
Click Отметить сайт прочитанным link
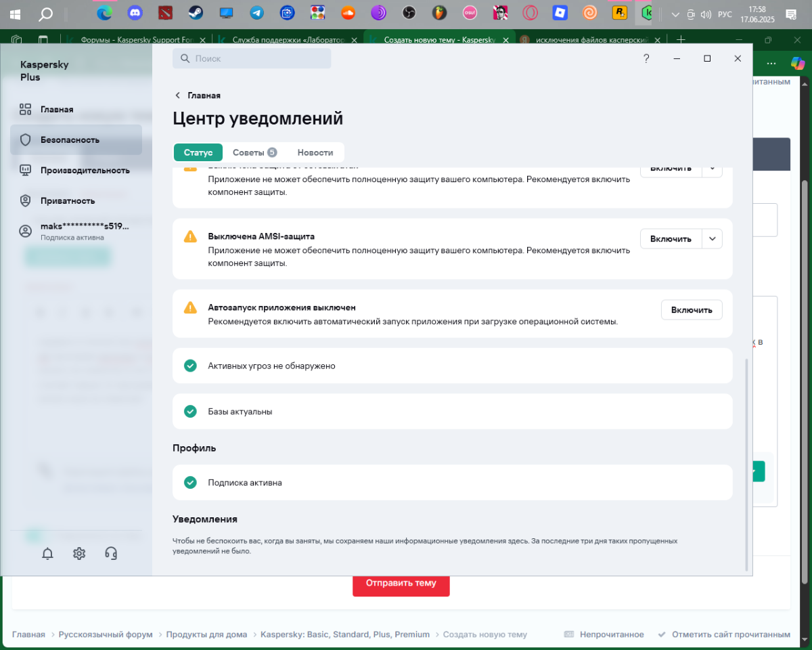724,634
